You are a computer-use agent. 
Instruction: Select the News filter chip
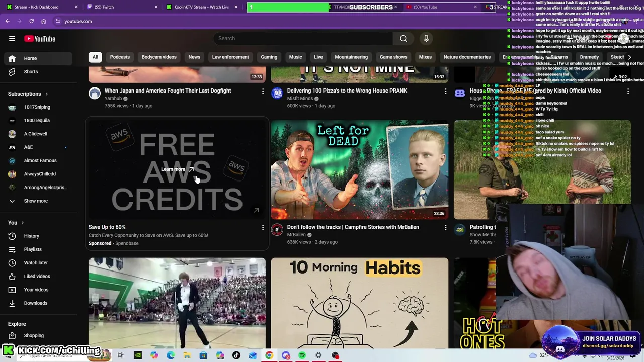coord(194,57)
